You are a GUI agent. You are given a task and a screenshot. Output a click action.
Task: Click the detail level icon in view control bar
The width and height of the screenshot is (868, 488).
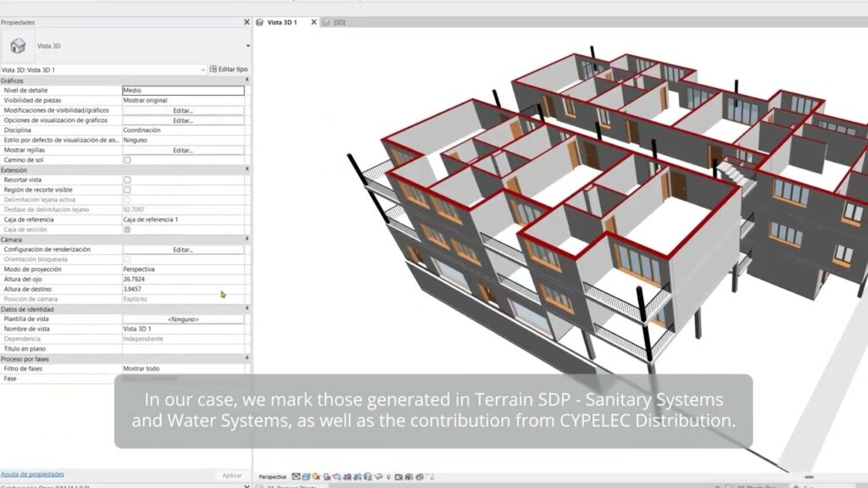click(x=295, y=477)
